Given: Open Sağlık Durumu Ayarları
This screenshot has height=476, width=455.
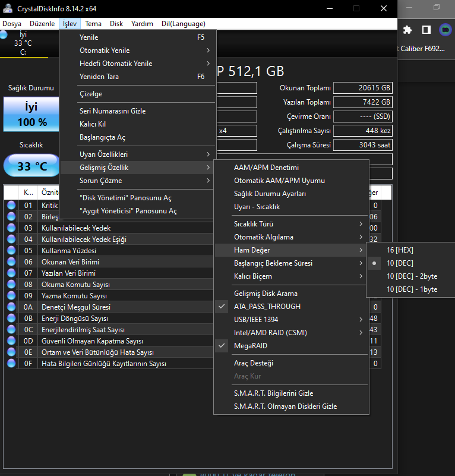Looking at the screenshot, I should click(292, 194).
